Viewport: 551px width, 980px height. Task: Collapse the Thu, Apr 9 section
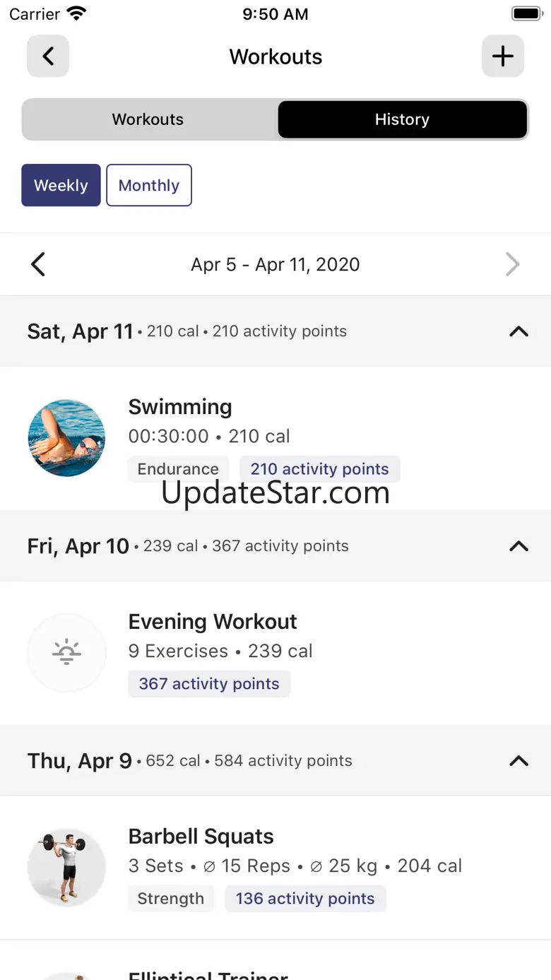pos(519,761)
